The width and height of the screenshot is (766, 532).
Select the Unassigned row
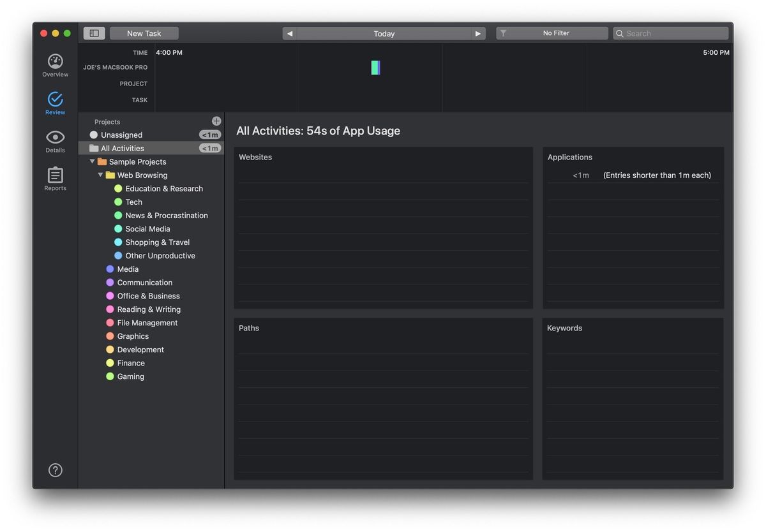(151, 135)
